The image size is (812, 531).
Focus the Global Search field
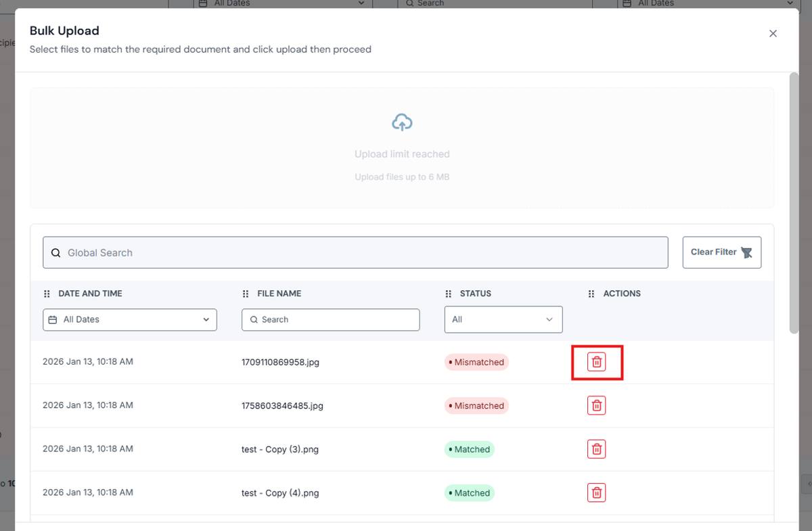355,252
